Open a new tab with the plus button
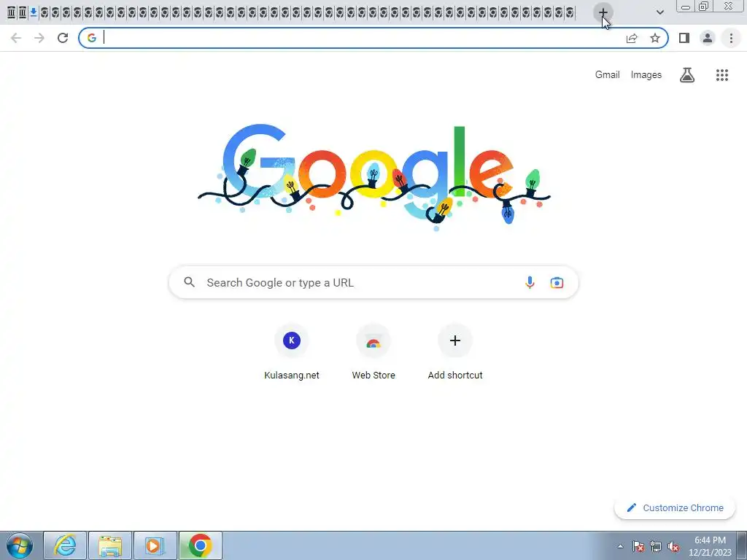Image resolution: width=747 pixels, height=560 pixels. point(603,12)
